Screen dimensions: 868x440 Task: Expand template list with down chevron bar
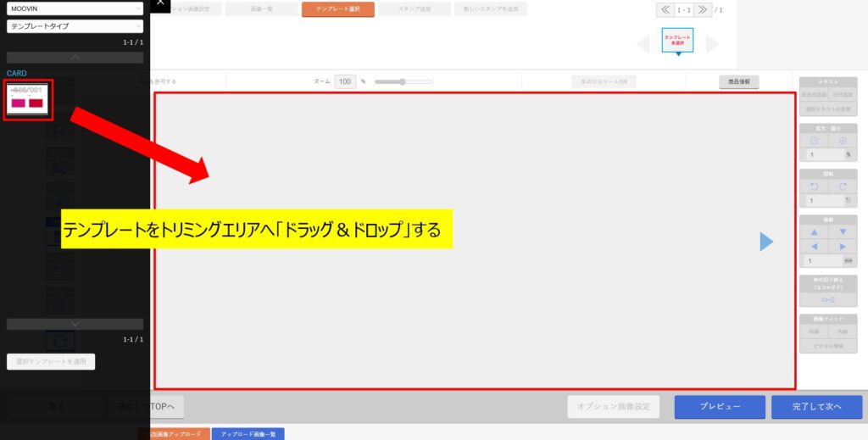click(x=75, y=324)
